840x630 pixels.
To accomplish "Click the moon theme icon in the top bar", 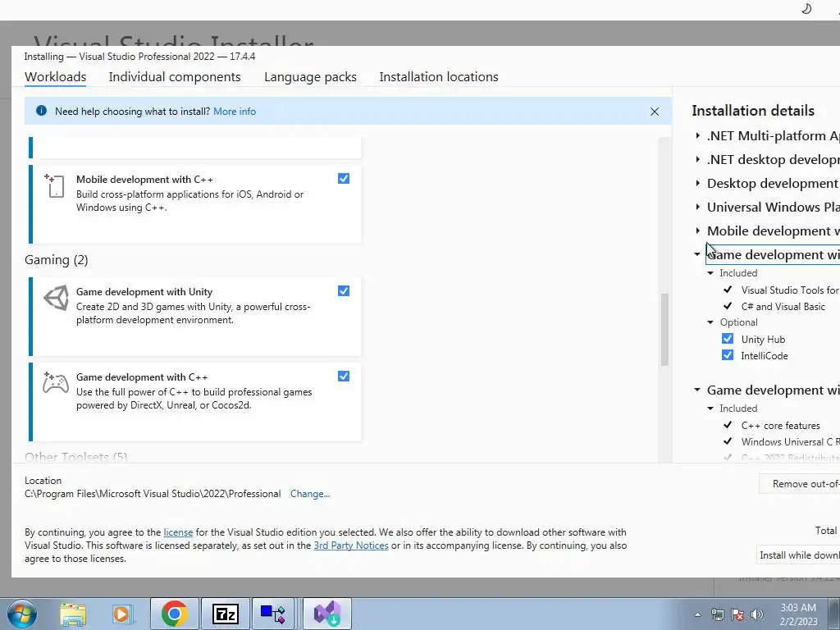I will pos(806,8).
